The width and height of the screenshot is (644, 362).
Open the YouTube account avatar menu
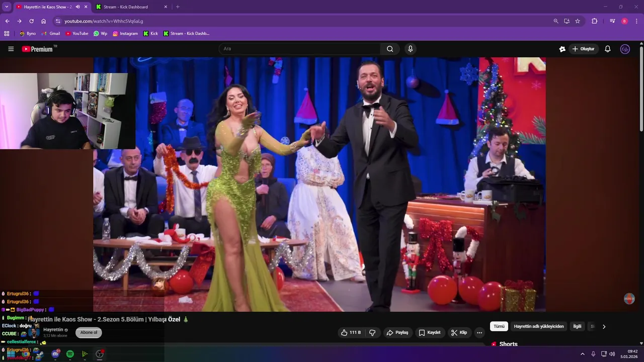(625, 49)
